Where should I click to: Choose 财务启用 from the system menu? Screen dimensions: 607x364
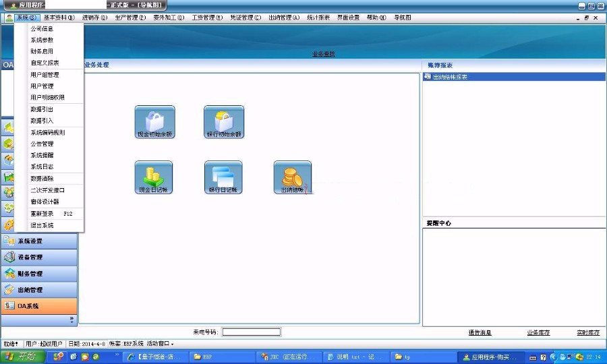[49, 51]
